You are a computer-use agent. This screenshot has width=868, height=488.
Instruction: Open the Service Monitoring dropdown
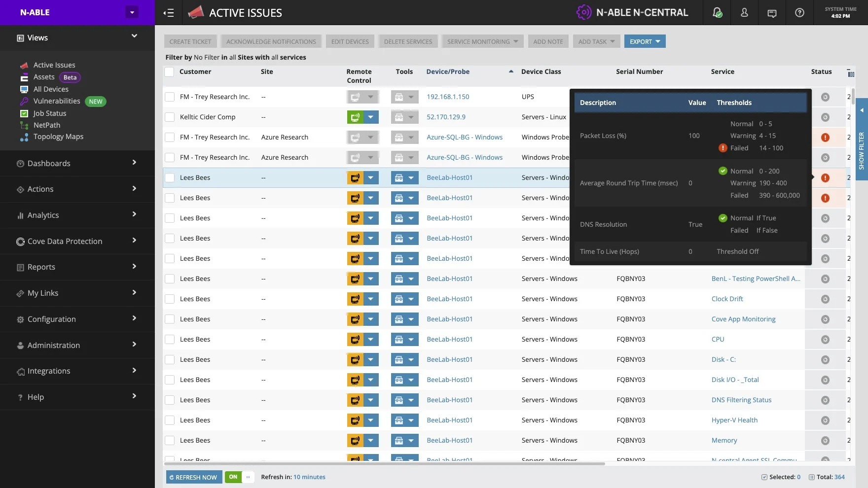click(483, 41)
